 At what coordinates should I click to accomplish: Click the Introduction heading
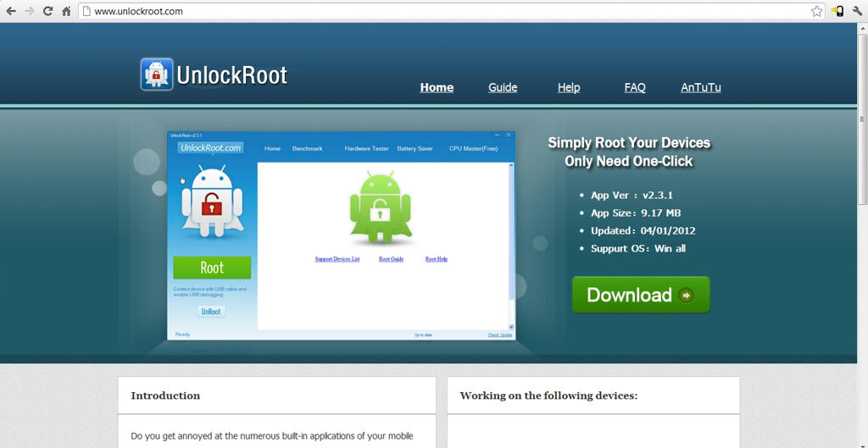point(165,395)
